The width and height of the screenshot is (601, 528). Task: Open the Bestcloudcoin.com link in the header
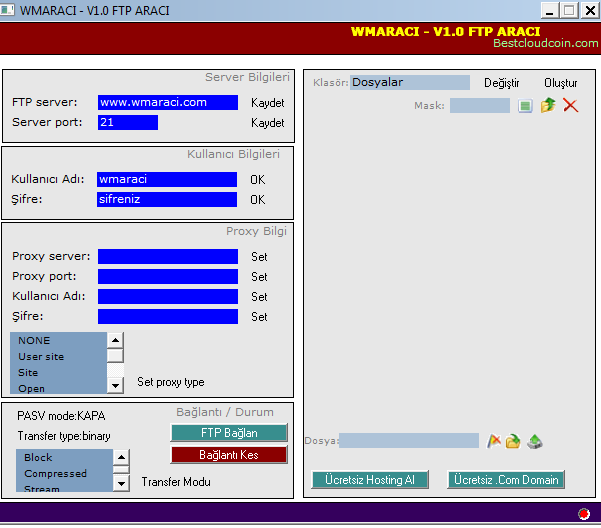(x=545, y=43)
